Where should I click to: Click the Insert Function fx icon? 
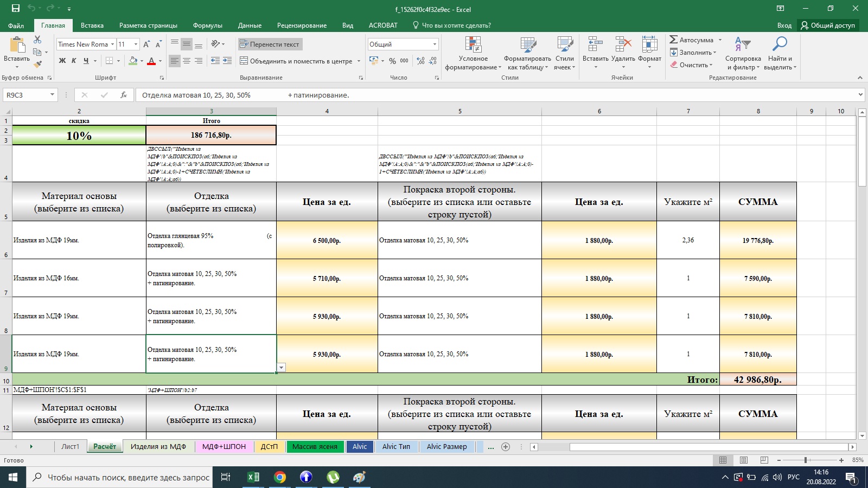pyautogui.click(x=124, y=95)
